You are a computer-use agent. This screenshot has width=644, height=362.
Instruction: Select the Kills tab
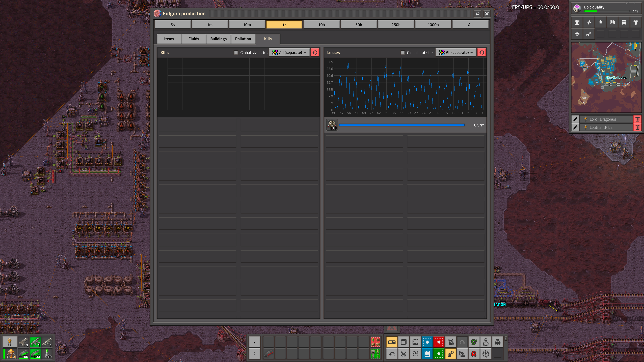[268, 39]
